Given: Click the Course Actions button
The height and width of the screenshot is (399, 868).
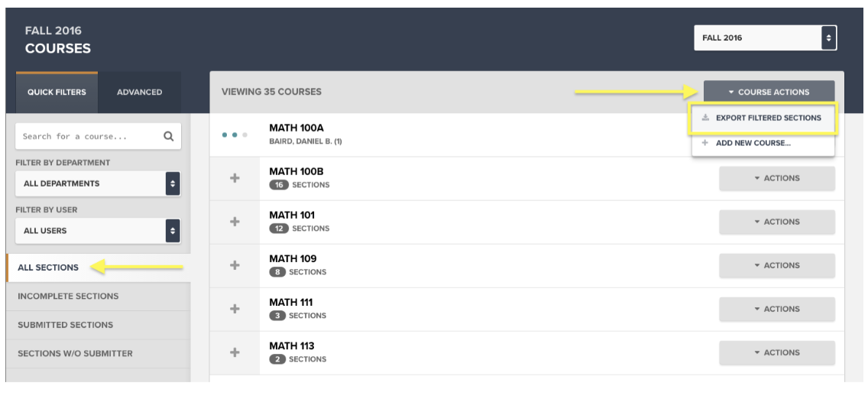Looking at the screenshot, I should [x=769, y=92].
